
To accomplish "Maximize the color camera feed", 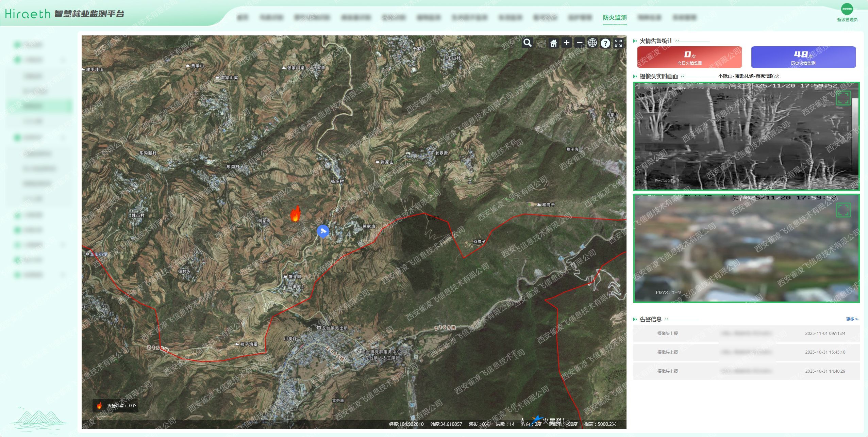I will tap(844, 210).
